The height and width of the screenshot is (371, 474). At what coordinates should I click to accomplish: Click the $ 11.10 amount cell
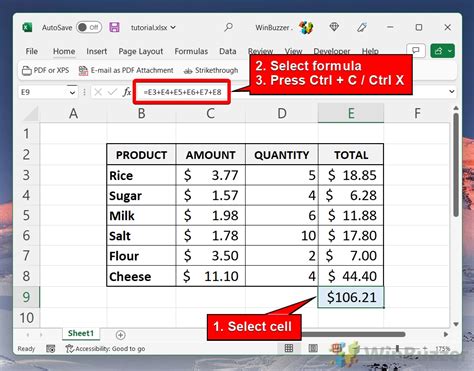point(211,276)
